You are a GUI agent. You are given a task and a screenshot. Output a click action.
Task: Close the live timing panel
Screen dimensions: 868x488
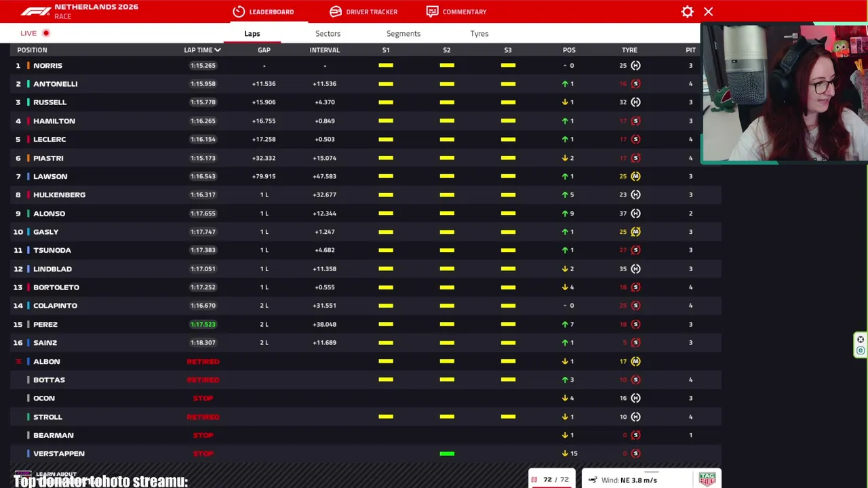tap(709, 12)
